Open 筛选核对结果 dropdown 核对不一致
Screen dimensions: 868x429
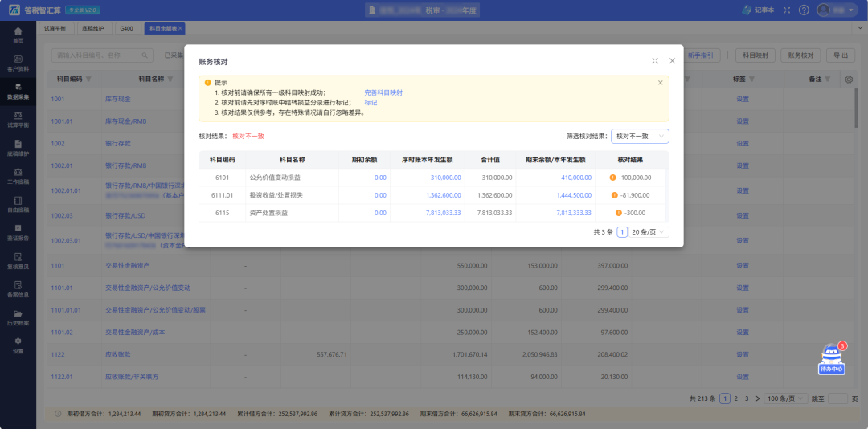(x=640, y=137)
